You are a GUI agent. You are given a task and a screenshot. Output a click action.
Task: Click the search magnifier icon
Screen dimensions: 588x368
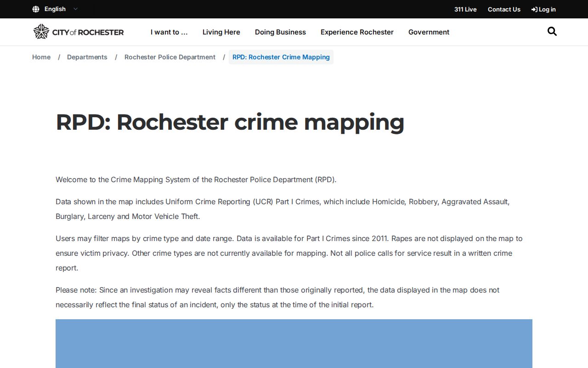click(552, 31)
